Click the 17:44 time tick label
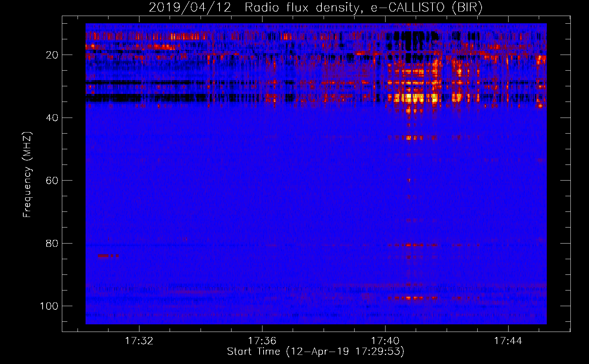 508,341
